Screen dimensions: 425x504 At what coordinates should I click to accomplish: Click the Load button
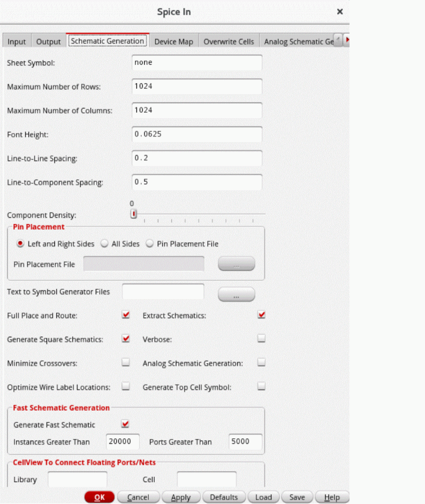pyautogui.click(x=264, y=497)
